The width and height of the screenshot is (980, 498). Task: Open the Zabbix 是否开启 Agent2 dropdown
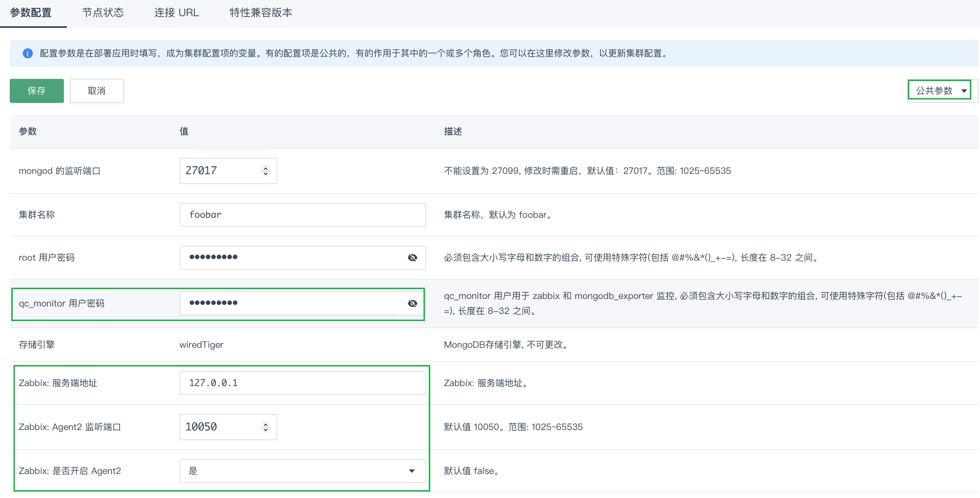click(x=302, y=471)
